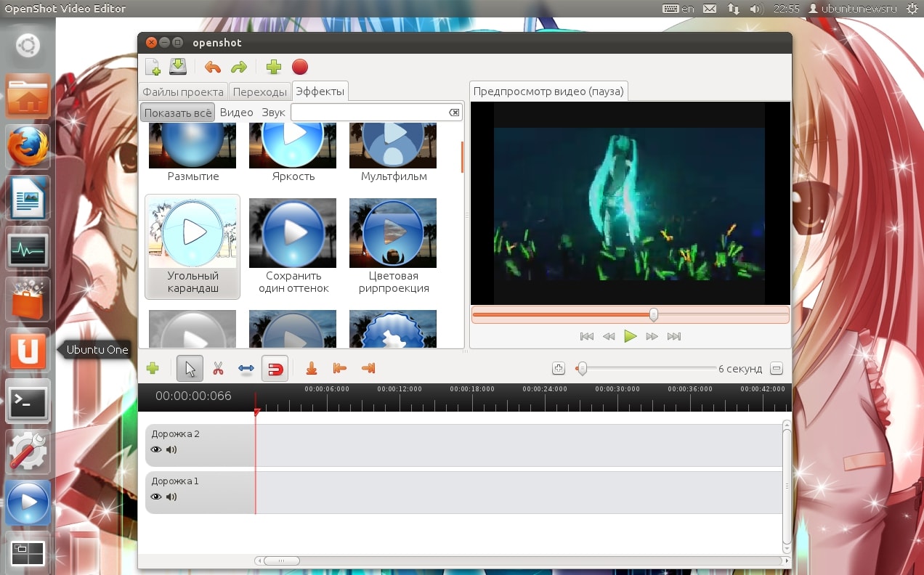This screenshot has width=924, height=575.
Task: Select the razor scissors tool
Action: pos(218,369)
